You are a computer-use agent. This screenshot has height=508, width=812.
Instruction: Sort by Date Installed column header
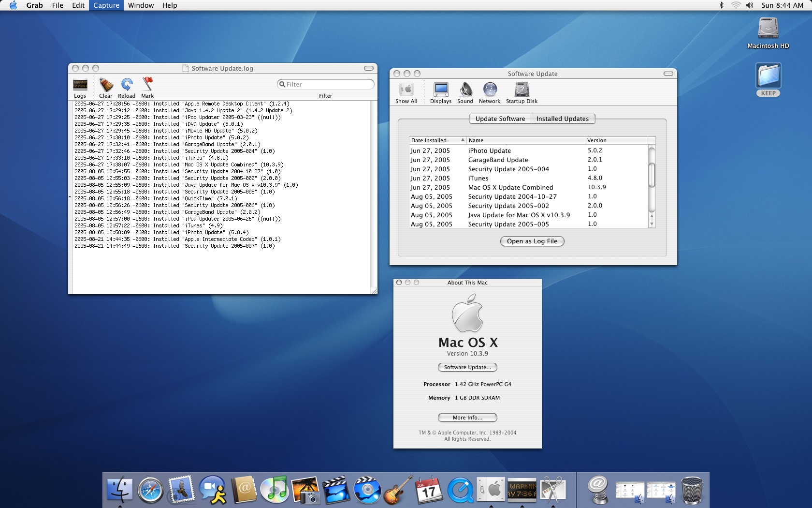438,140
